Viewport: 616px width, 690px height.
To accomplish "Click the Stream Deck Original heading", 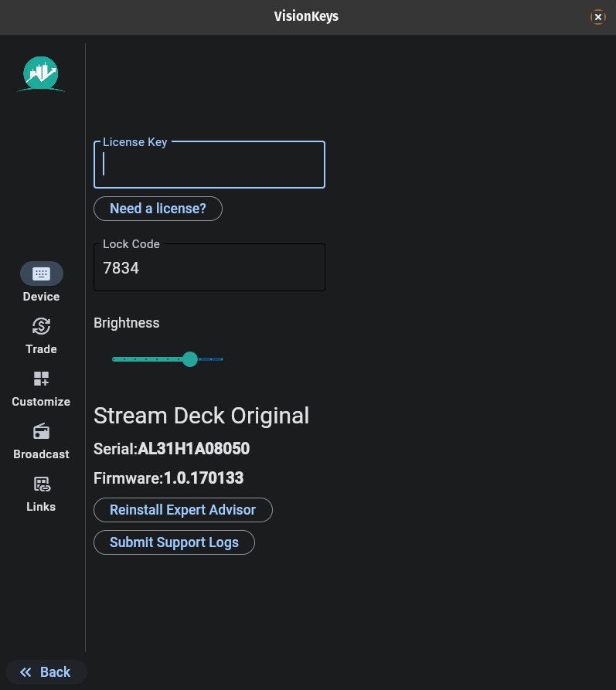I will tap(202, 416).
